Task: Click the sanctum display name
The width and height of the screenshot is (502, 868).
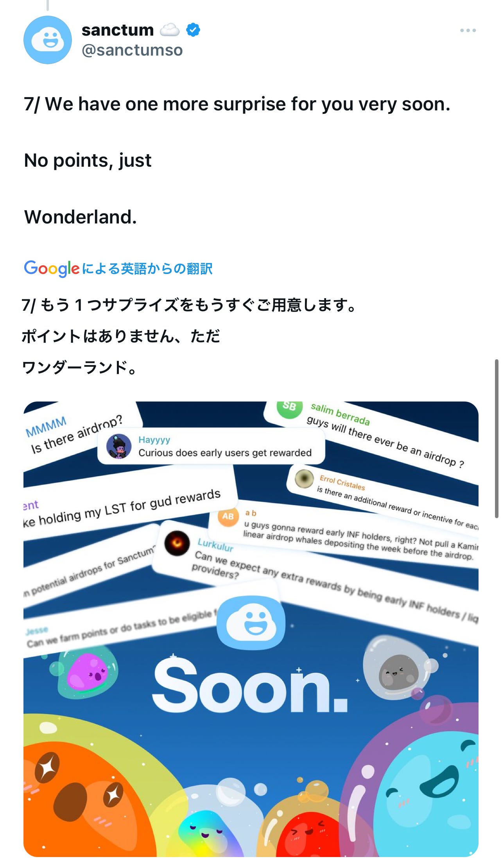Action: [x=118, y=30]
